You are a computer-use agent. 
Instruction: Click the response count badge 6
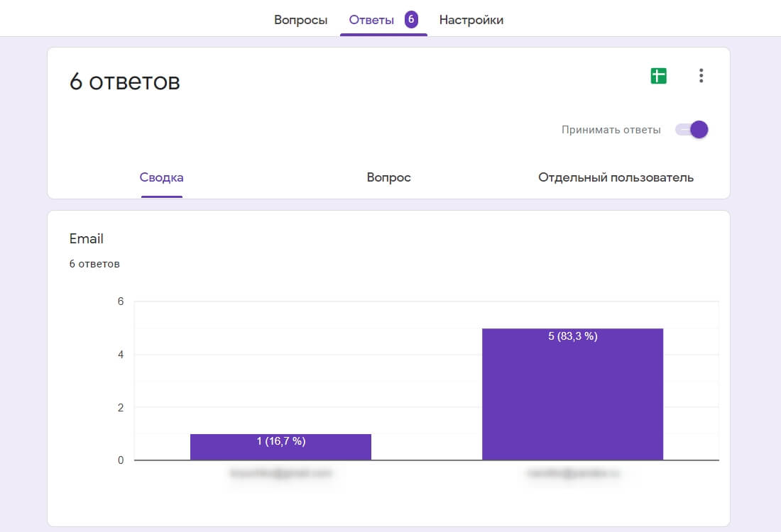click(x=411, y=19)
